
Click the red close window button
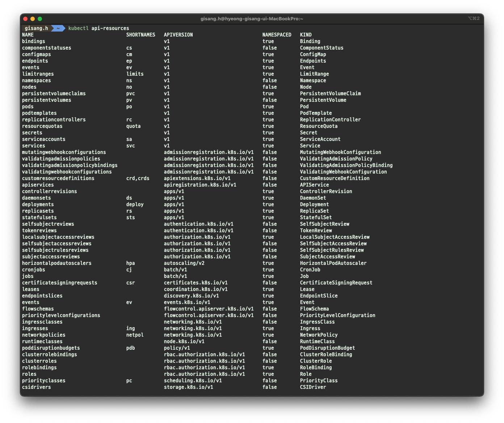pyautogui.click(x=25, y=19)
